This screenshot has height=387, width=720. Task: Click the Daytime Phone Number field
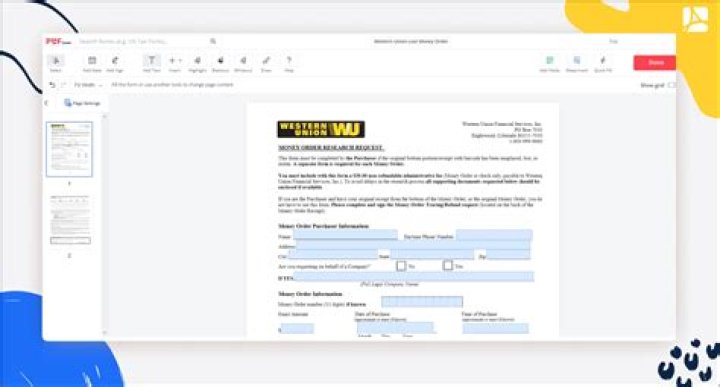[x=494, y=235]
